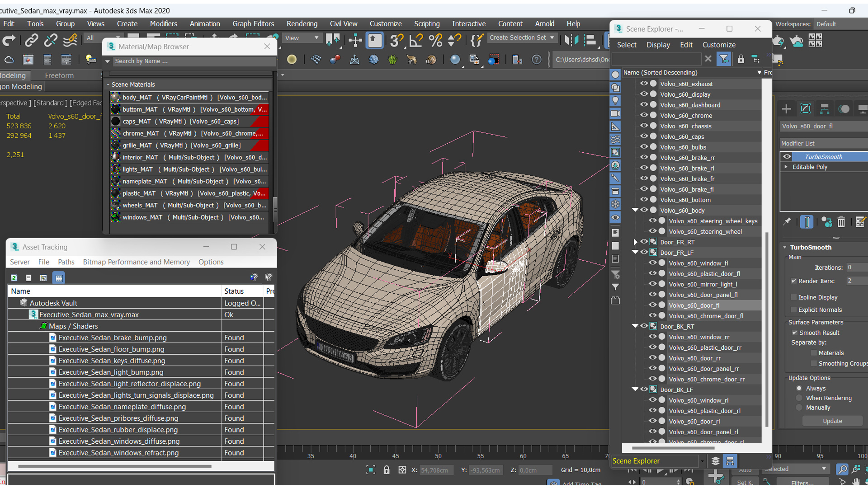Open the Motion tab in command panel

844,109
